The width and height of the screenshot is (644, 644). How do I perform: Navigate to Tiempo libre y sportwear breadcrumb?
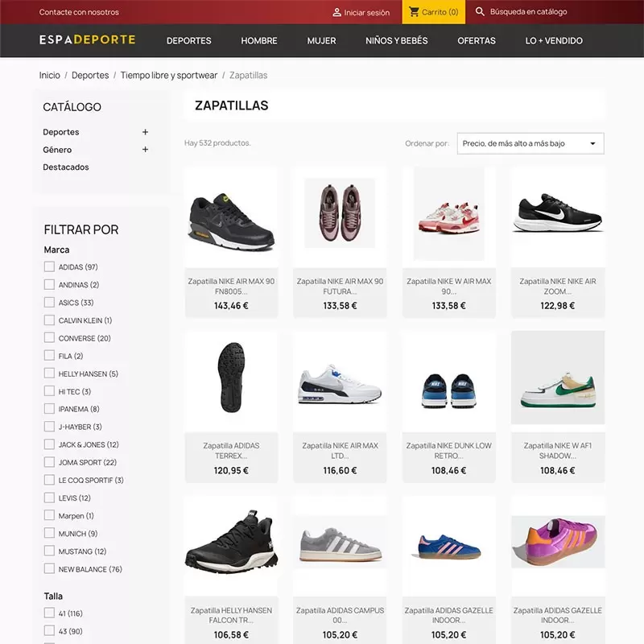tap(169, 75)
